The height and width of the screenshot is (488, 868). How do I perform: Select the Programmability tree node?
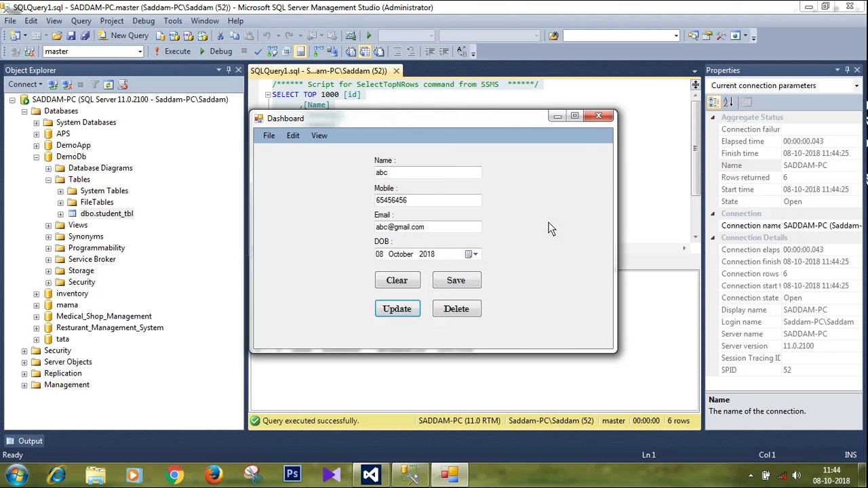coord(96,248)
